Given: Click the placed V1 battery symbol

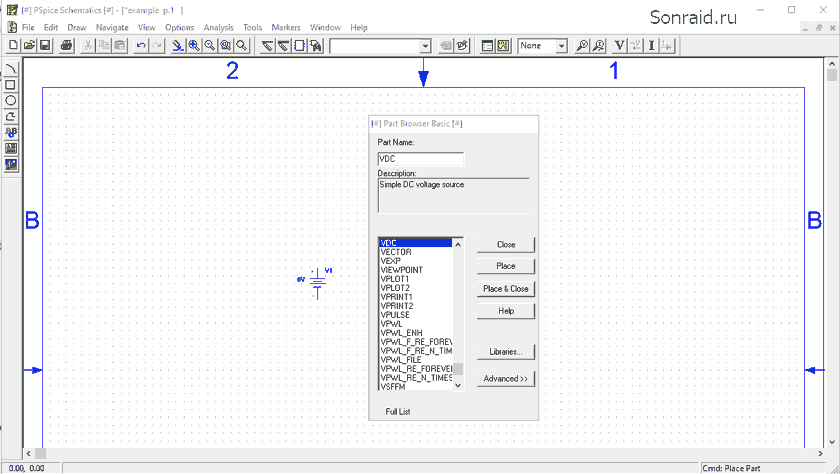Looking at the screenshot, I should click(317, 282).
